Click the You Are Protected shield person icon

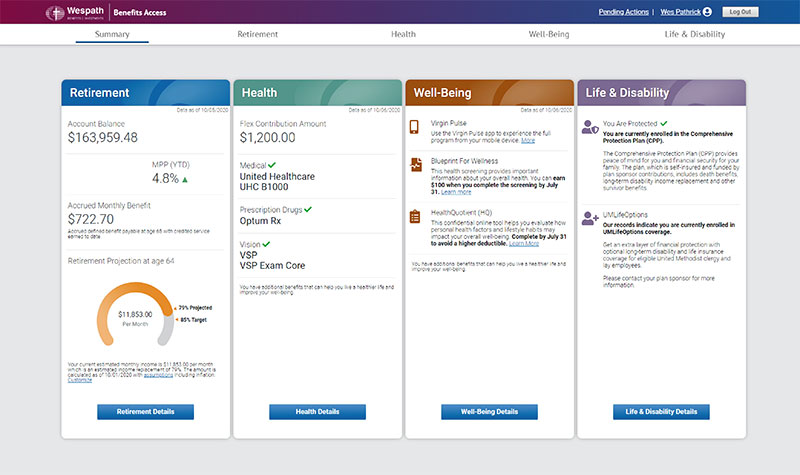tap(590, 127)
